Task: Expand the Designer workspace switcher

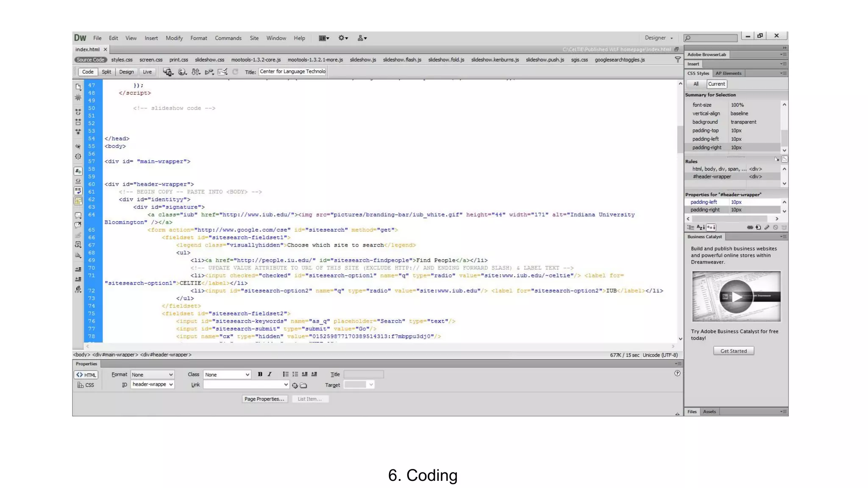Action: point(659,38)
